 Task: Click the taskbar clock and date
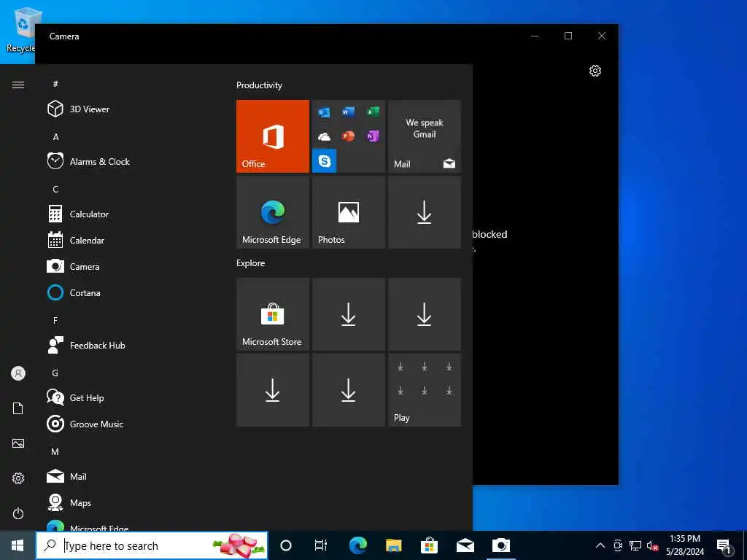(x=684, y=545)
